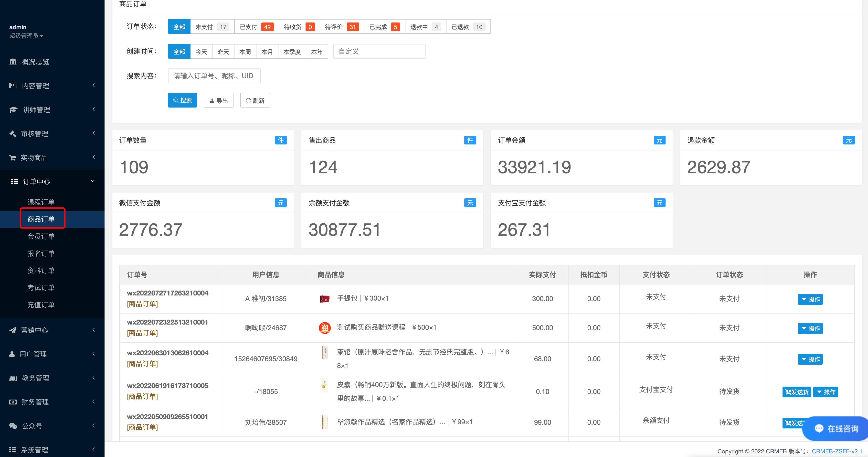
Task: Expand the 审核管理 menu chevron
Action: (94, 133)
